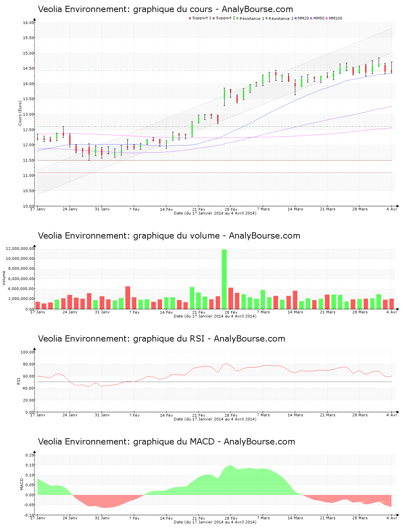
Task: Click '31 Janv' on the RSI chart date axis
Action: click(x=102, y=415)
